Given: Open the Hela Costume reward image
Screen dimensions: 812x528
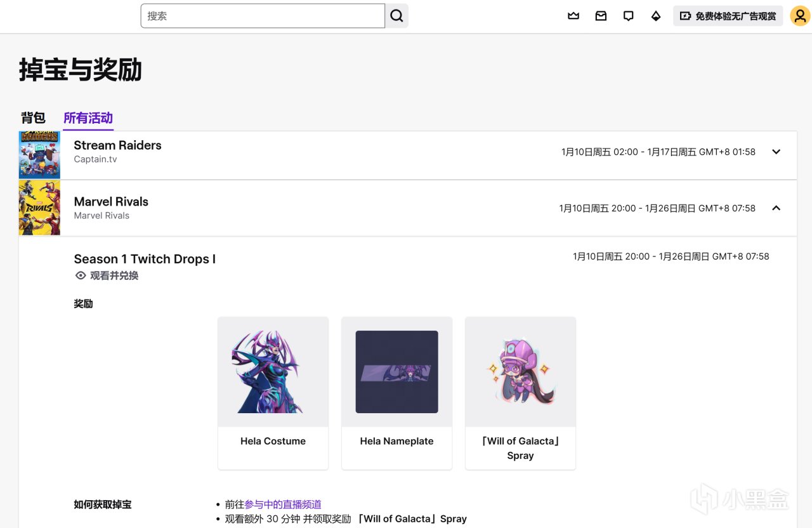Looking at the screenshot, I should [273, 372].
